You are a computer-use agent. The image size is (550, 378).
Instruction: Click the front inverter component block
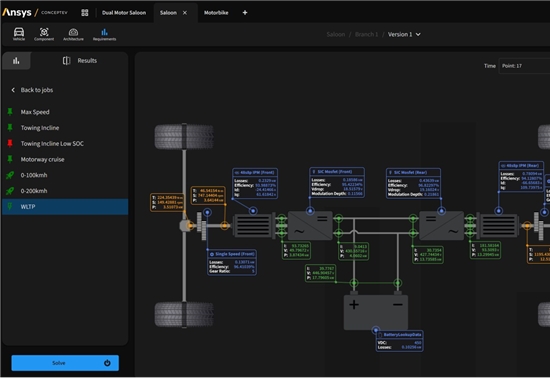click(x=310, y=225)
